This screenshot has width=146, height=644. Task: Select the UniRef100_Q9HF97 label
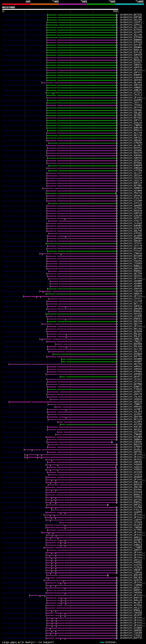131,550
